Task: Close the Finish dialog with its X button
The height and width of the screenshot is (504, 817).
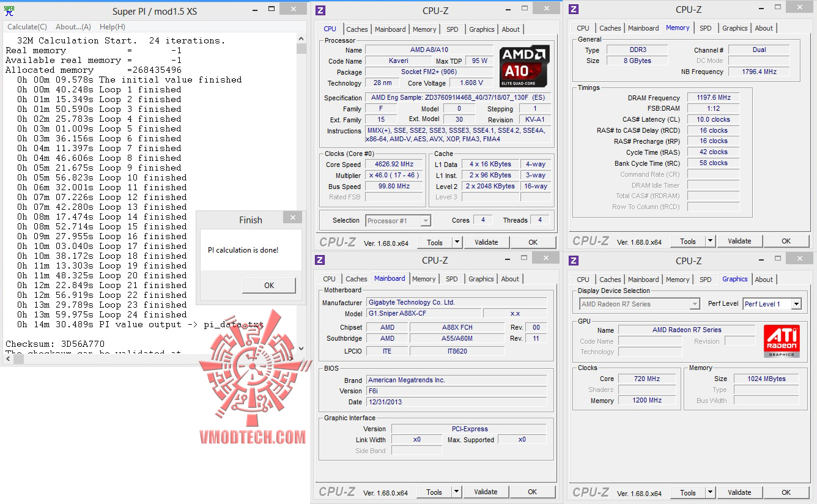Action: 292,218
